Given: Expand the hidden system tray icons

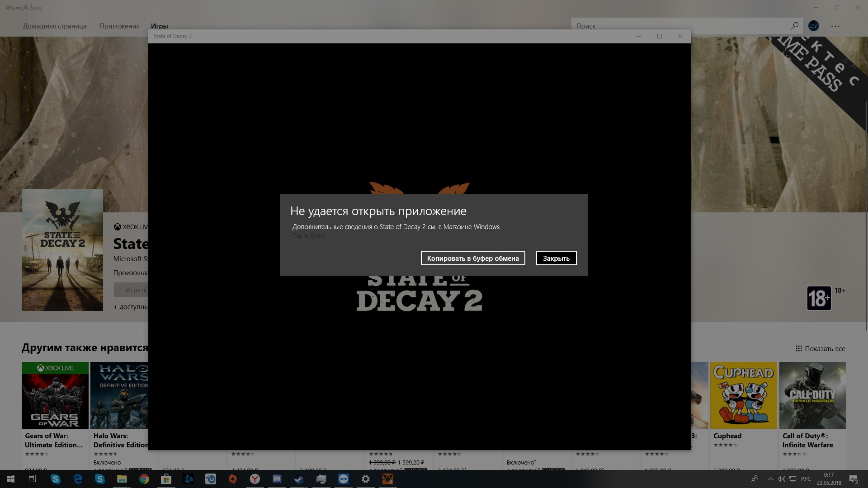Looking at the screenshot, I should [770, 479].
